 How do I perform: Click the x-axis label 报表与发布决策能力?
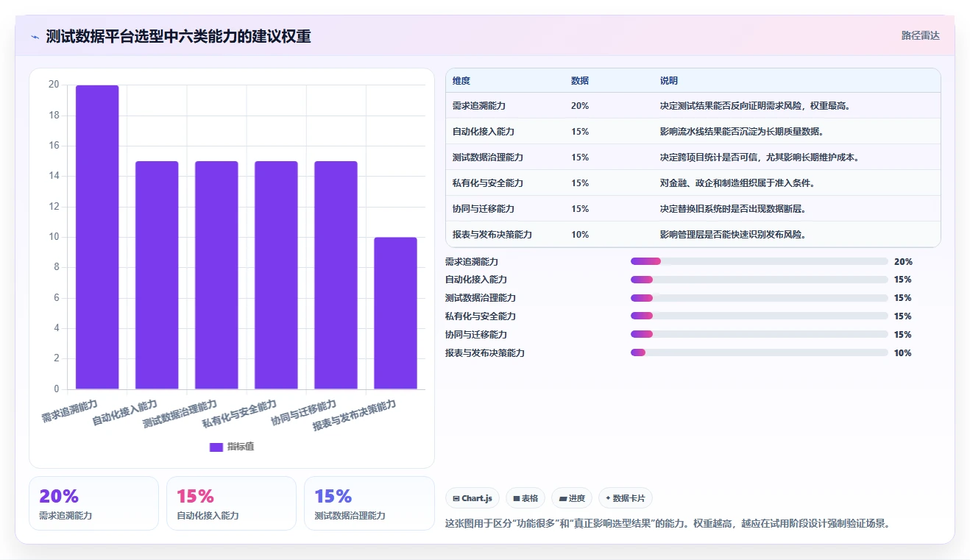(355, 415)
